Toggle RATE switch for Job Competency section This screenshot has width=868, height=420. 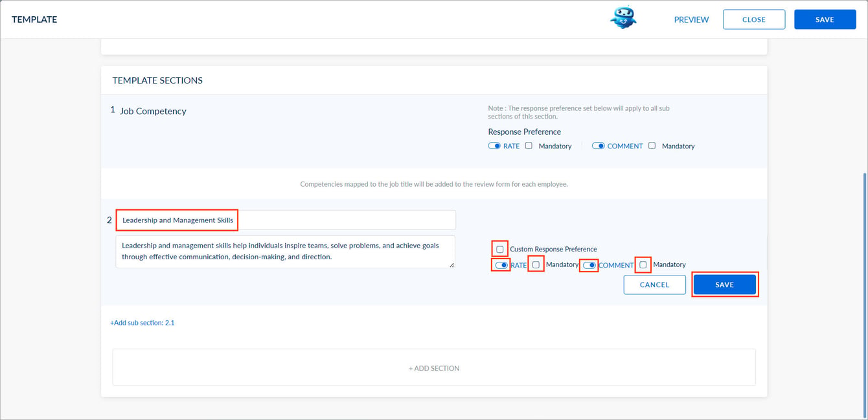[494, 146]
